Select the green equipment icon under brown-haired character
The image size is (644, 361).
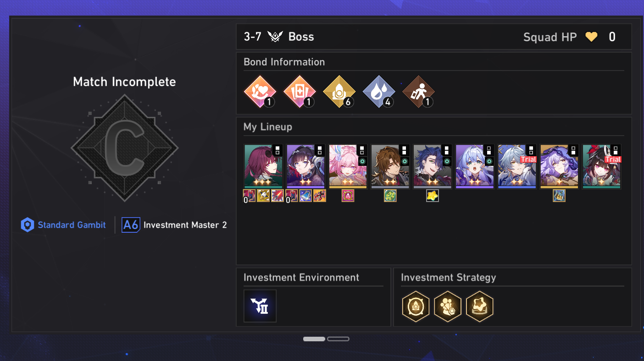390,196
